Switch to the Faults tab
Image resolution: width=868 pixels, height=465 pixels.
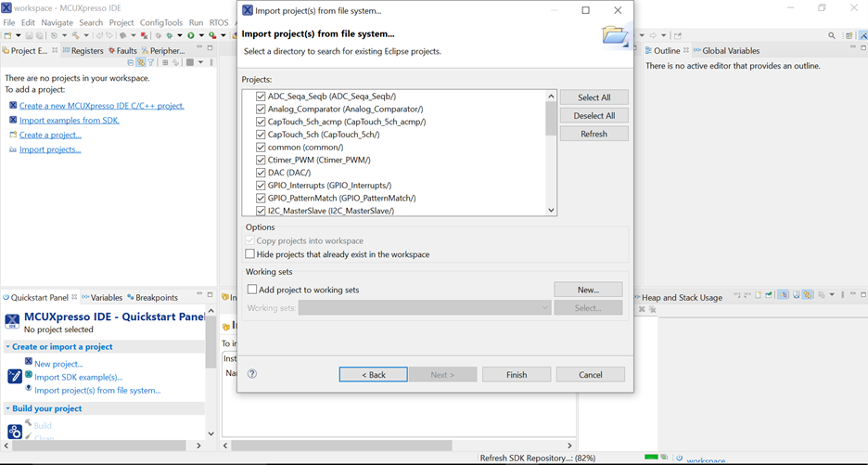click(123, 50)
